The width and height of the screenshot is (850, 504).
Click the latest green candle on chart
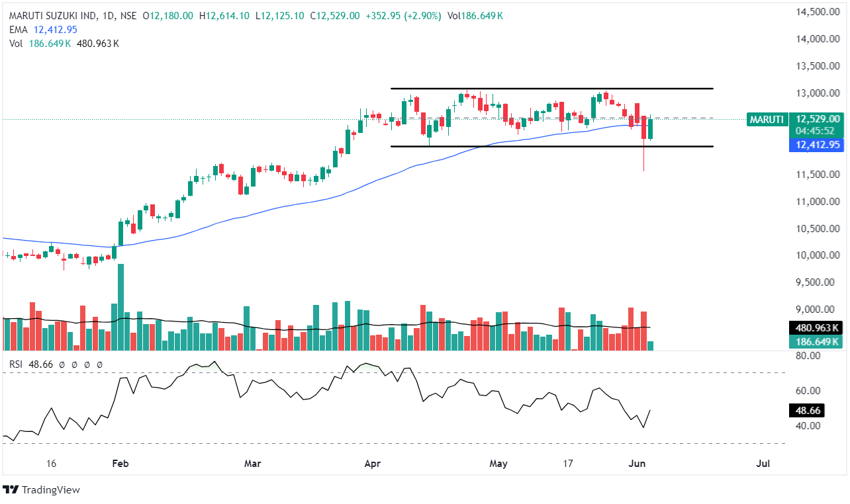[x=650, y=129]
